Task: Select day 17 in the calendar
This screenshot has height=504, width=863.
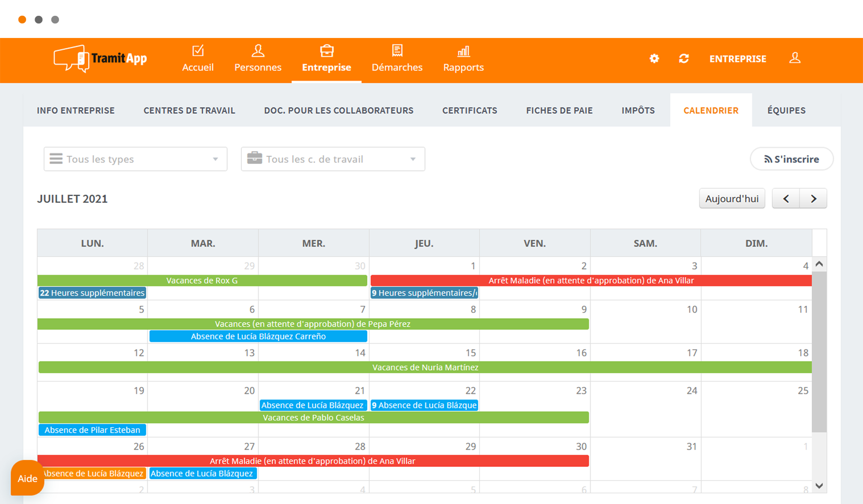Action: 691,353
